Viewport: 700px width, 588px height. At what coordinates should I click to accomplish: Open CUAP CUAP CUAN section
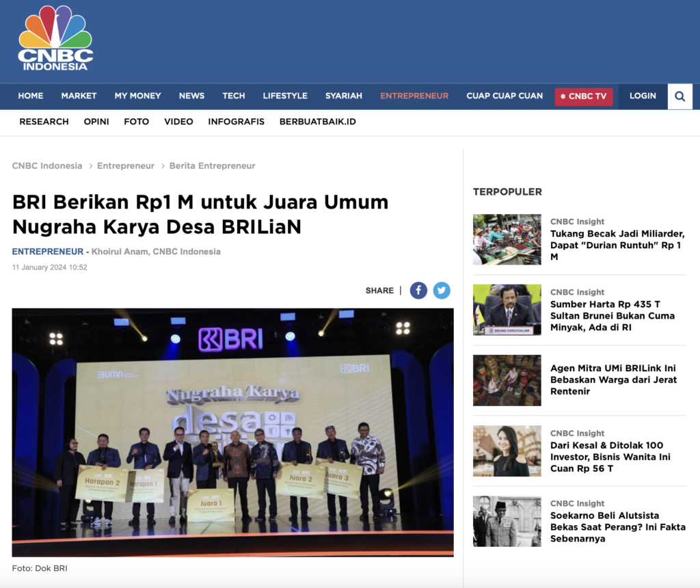pyautogui.click(x=504, y=96)
